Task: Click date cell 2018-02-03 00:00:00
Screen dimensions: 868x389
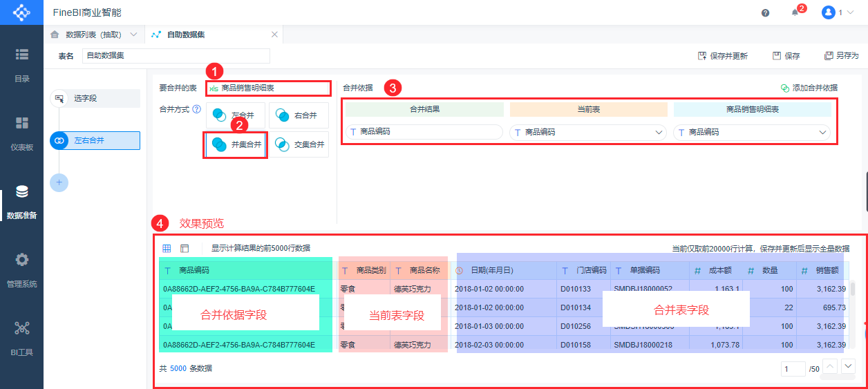Action: click(x=504, y=345)
